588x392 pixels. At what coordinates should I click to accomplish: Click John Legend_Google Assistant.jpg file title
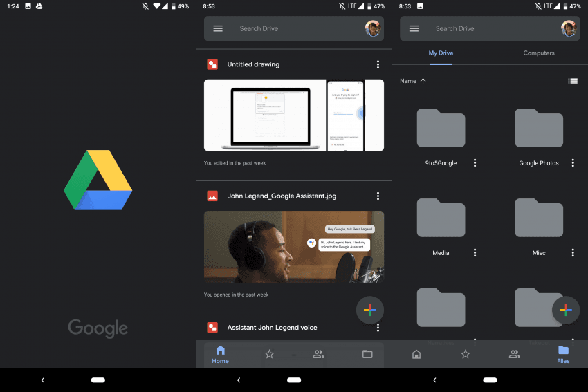282,196
